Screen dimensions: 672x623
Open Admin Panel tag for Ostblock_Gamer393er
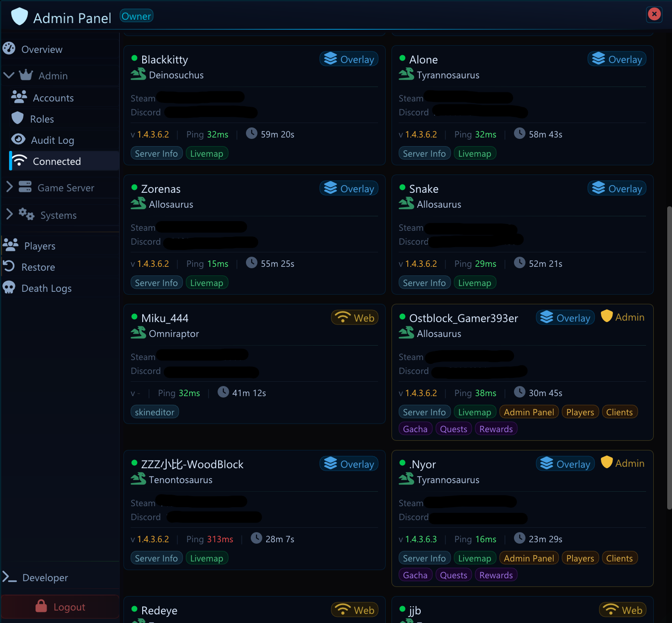[x=529, y=412]
